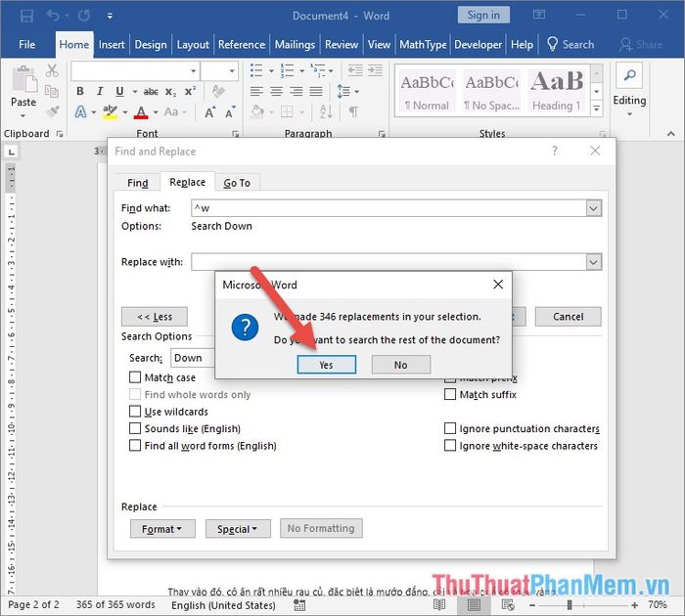Open the Find what dropdown arrow
Viewport: 685px width, 616px height.
pos(593,208)
